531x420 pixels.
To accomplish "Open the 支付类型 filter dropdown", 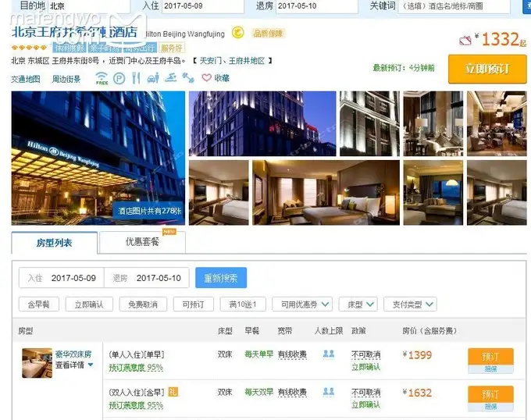I will (410, 304).
